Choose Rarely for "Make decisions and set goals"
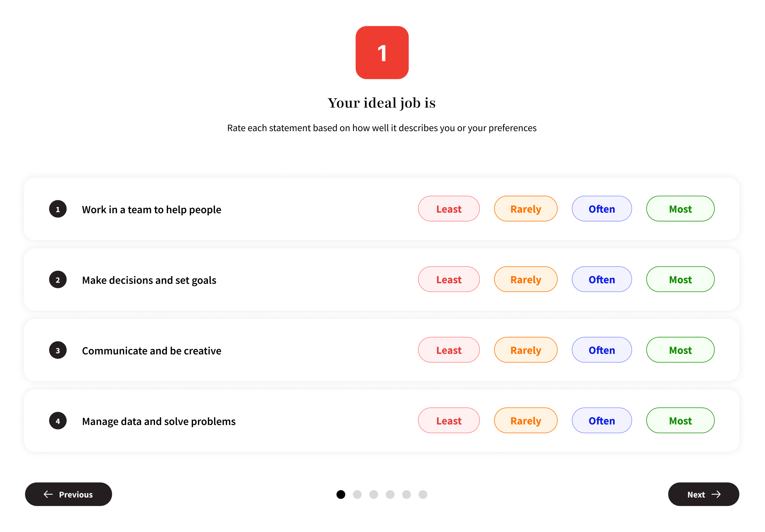 click(525, 280)
